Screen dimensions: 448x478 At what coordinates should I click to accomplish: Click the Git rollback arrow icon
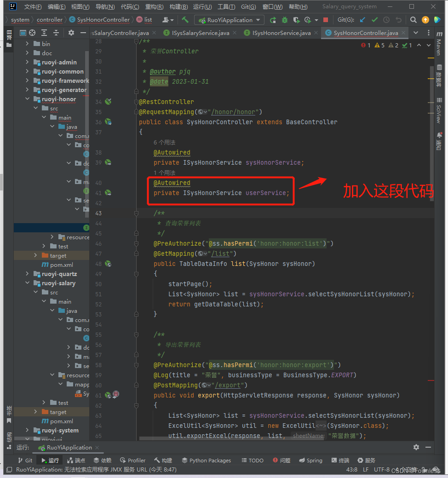point(398,20)
